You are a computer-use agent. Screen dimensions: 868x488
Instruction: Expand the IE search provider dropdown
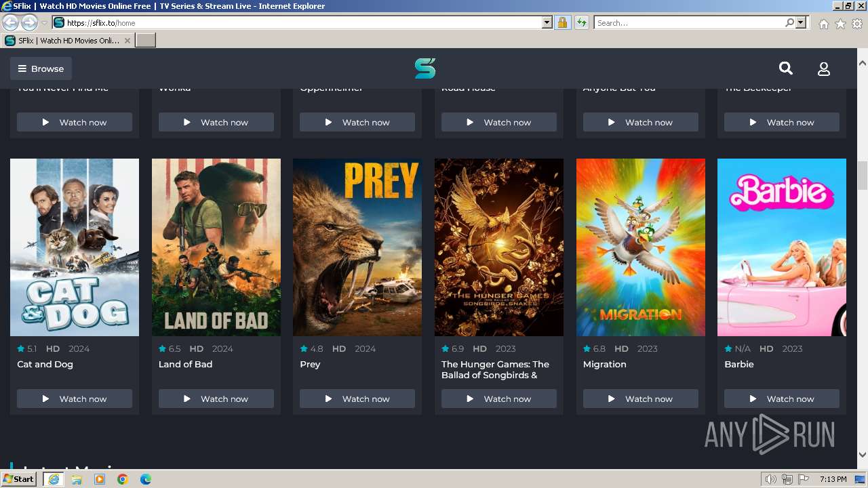(801, 22)
